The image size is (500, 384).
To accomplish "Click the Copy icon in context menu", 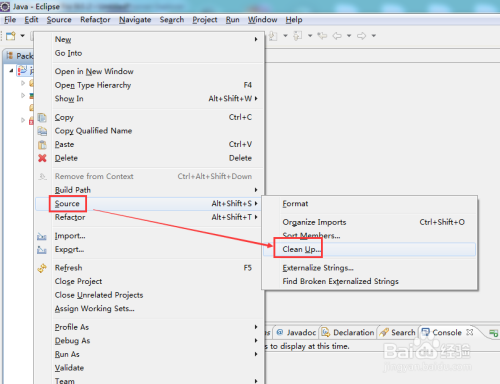I will (x=42, y=117).
